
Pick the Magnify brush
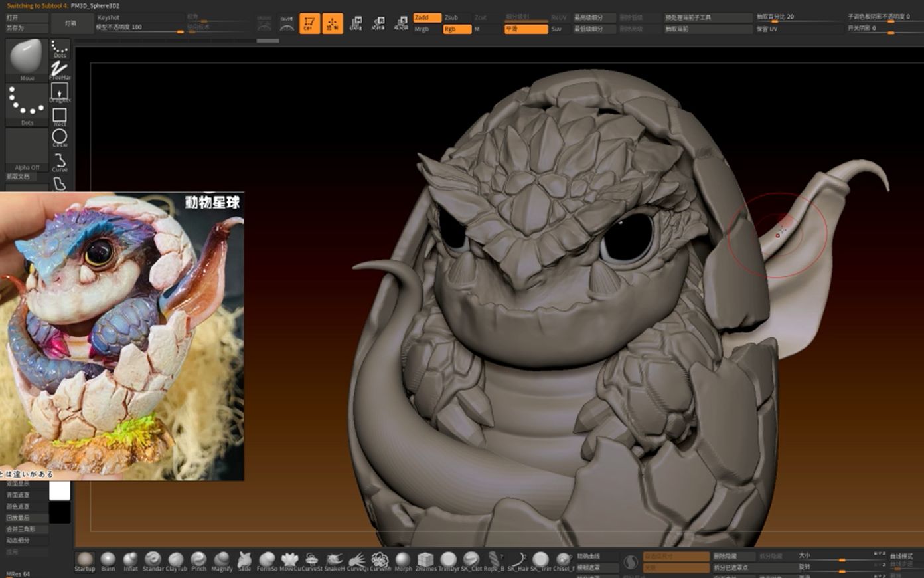(221, 560)
